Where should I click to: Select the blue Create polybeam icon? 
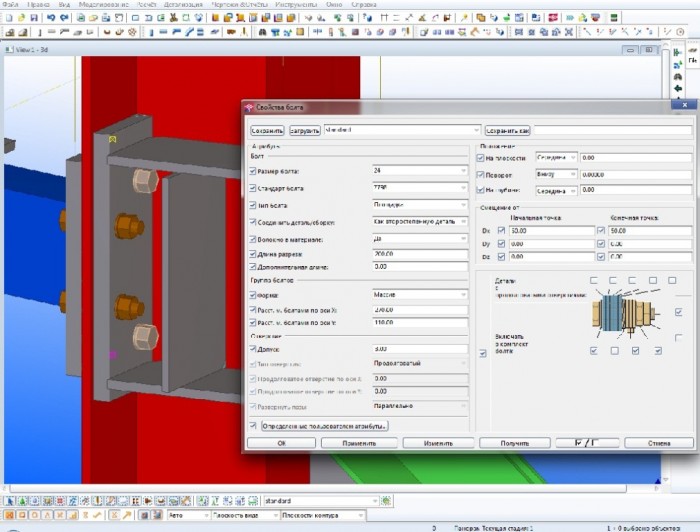[x=176, y=32]
